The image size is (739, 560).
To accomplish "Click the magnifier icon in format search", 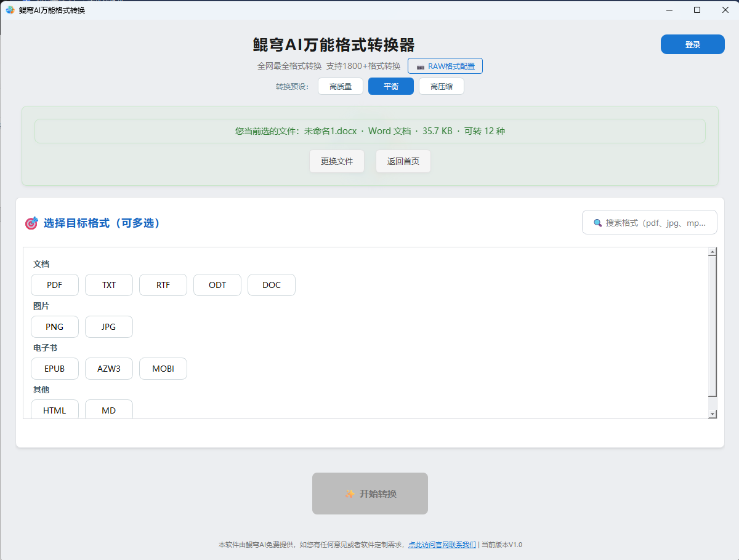I will pyautogui.click(x=597, y=223).
